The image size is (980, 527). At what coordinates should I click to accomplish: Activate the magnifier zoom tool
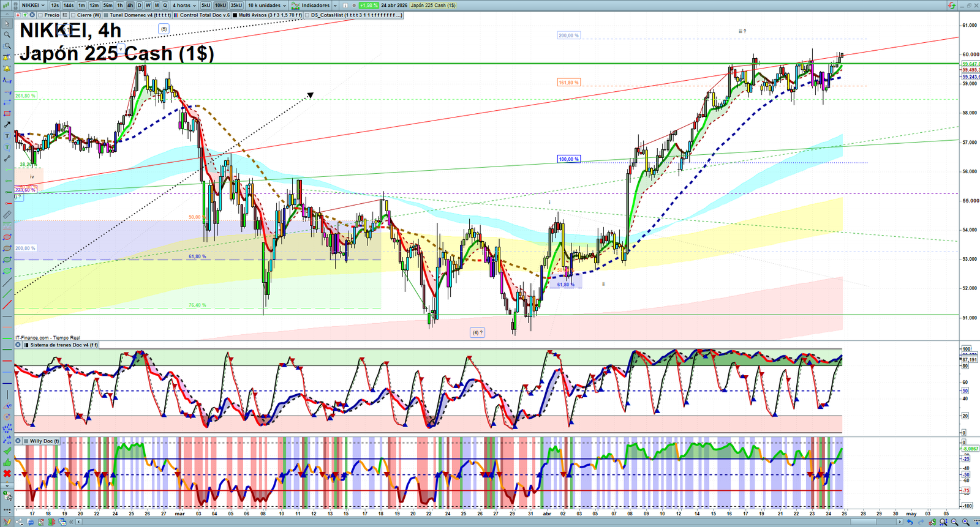[7, 35]
